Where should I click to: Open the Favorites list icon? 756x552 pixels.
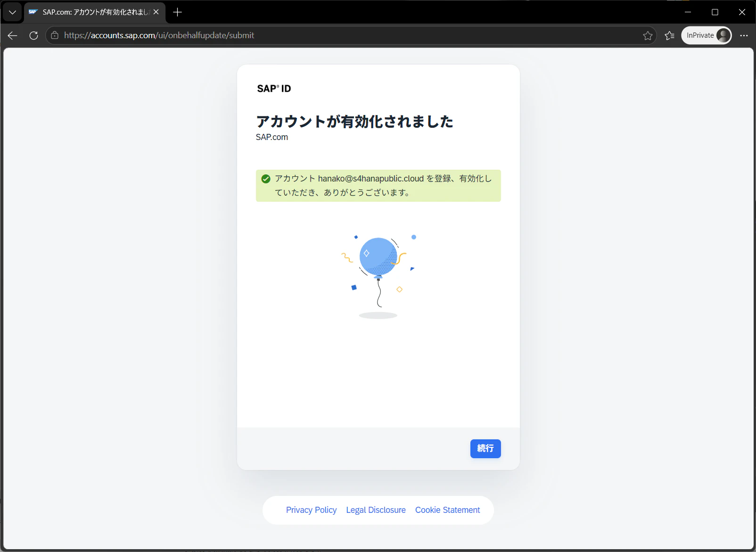[669, 35]
